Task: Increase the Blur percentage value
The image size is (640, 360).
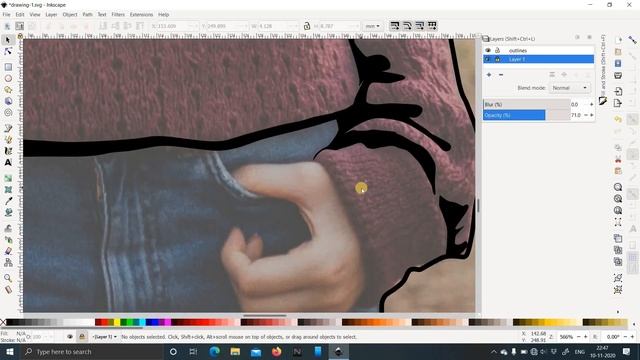Action: click(x=591, y=104)
